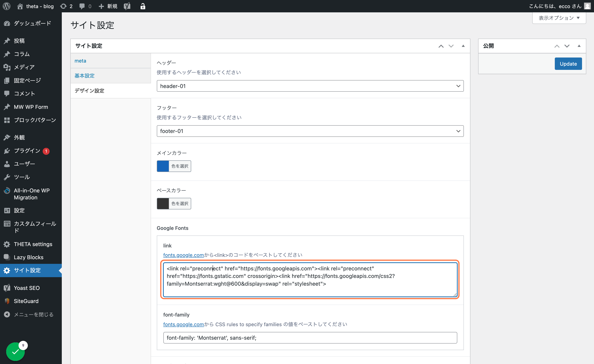Open the コラム menu
The width and height of the screenshot is (594, 364).
[31, 54]
